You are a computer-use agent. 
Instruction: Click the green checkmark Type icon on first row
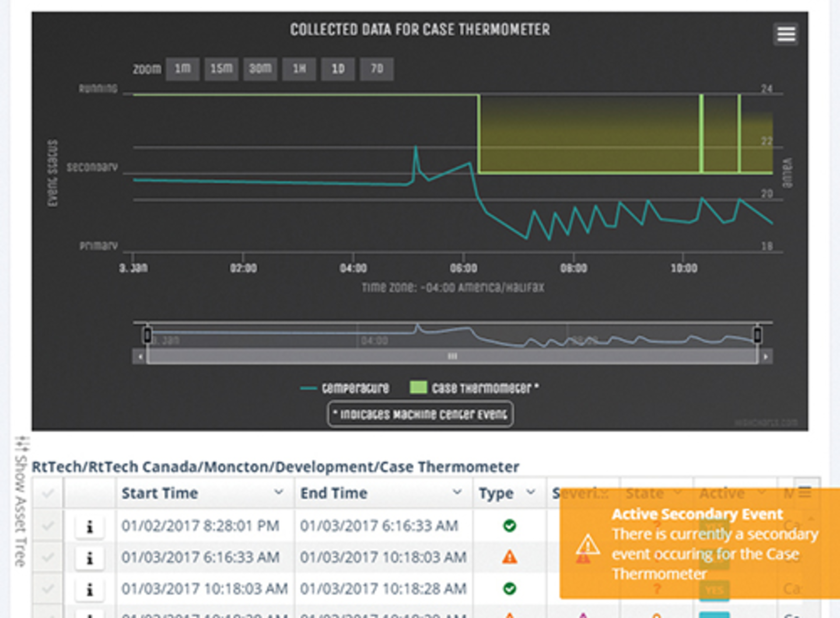tap(509, 526)
